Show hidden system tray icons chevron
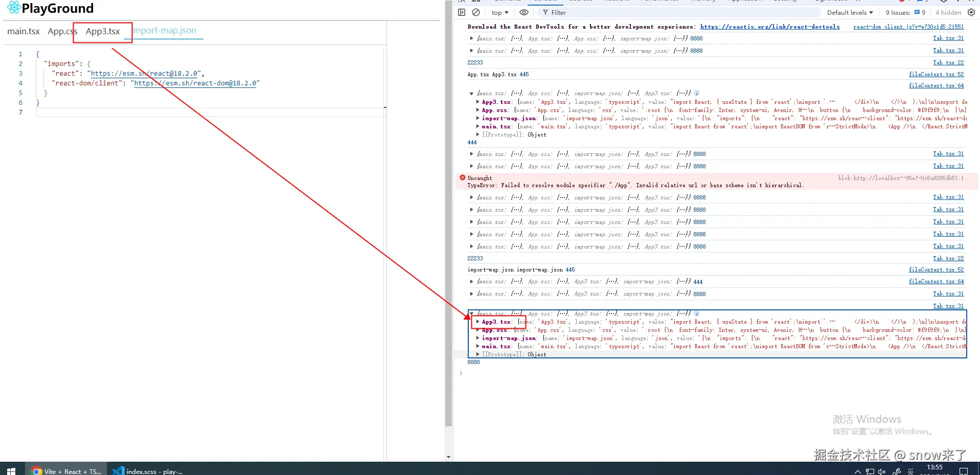 tap(857, 471)
